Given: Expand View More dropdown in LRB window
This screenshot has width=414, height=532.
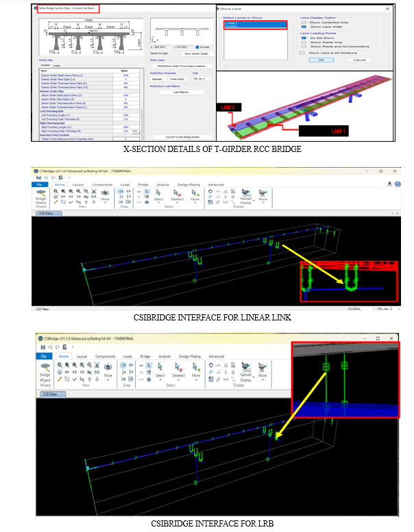Looking at the screenshot, I should point(108,380).
